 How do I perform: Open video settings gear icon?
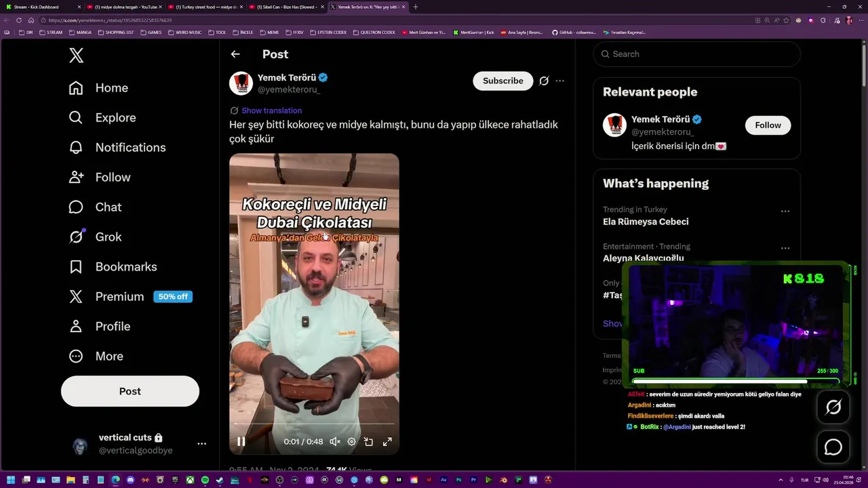tap(351, 441)
